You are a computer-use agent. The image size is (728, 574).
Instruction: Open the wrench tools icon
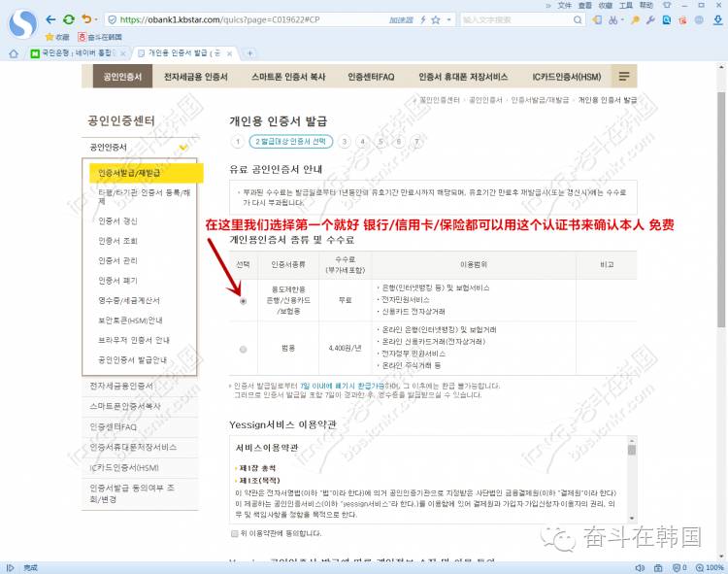pos(650,20)
